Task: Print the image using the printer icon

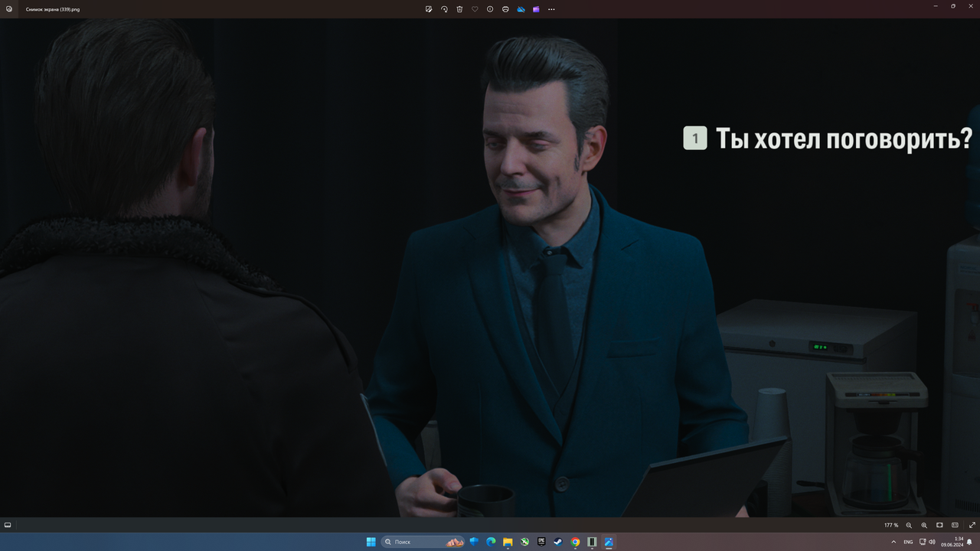Action: coord(505,9)
